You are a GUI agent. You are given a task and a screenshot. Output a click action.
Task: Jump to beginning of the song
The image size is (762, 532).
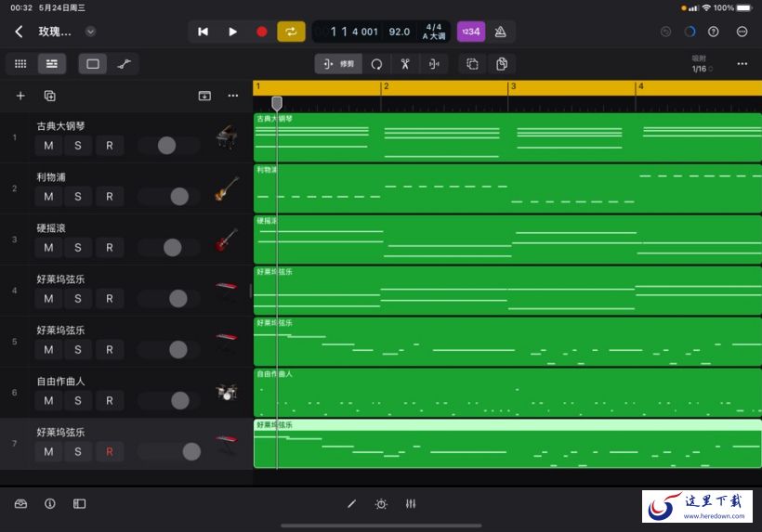click(x=204, y=32)
